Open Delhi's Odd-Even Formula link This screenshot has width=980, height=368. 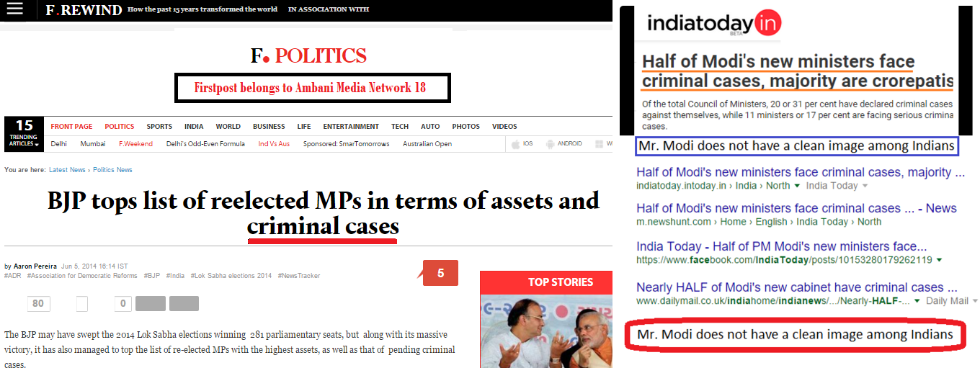tap(205, 144)
